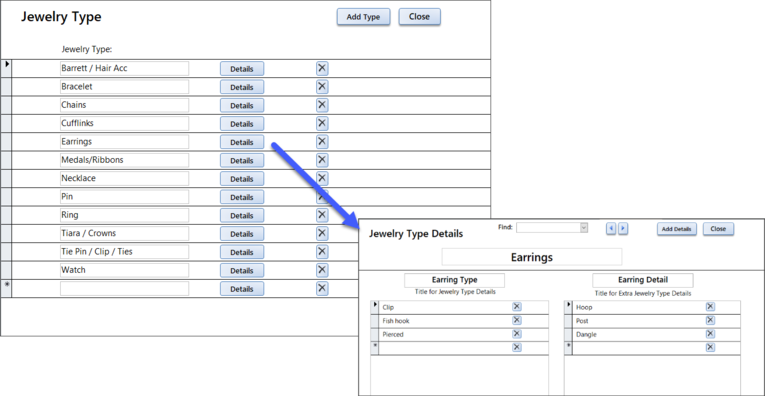Screen dimensions: 765x396
Task: Click X on blank Earring Type row
Action: click(x=517, y=347)
